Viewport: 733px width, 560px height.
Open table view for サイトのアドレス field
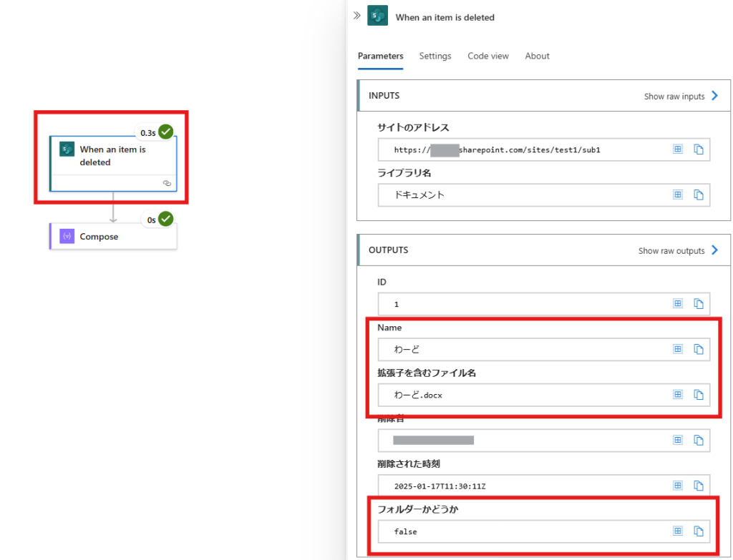point(677,149)
